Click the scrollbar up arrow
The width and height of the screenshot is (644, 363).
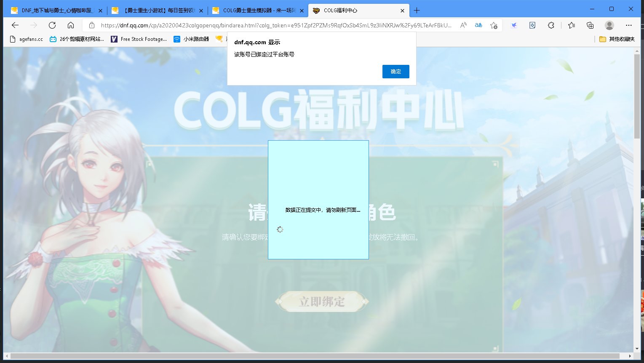tap(637, 51)
